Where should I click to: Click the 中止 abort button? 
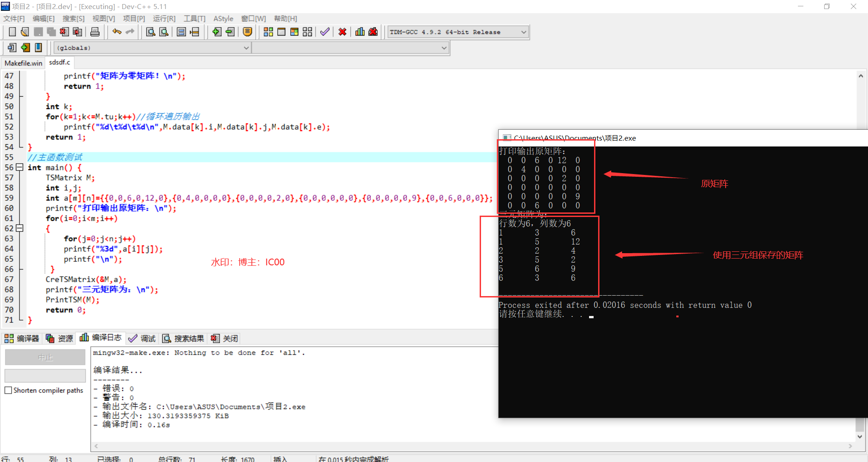[45, 357]
